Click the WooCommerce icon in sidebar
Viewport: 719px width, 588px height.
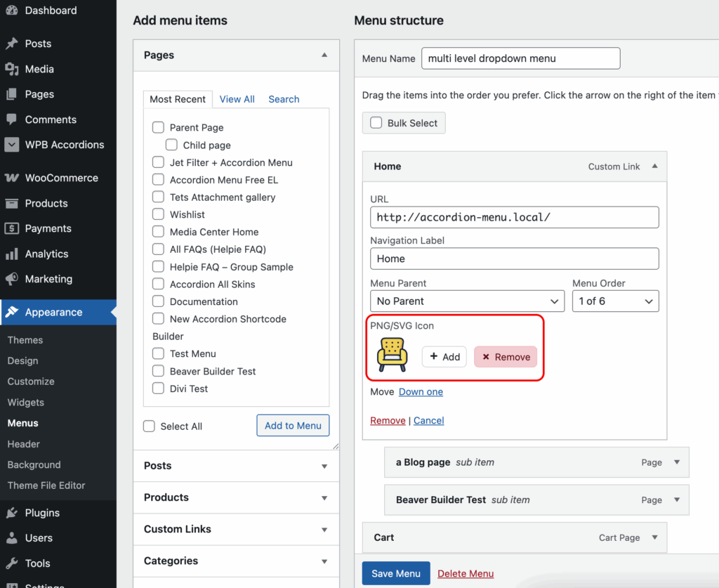click(11, 178)
